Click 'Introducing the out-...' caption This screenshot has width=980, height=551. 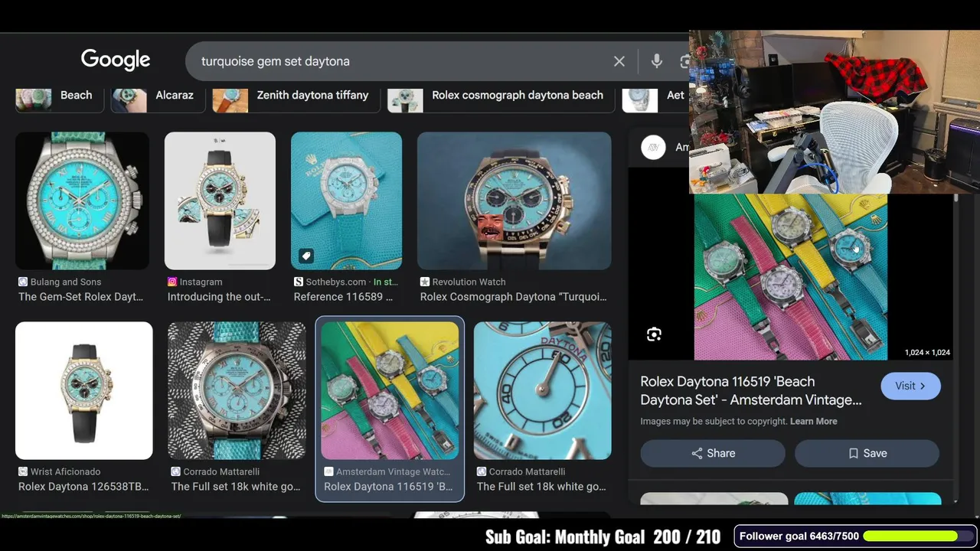[219, 297]
